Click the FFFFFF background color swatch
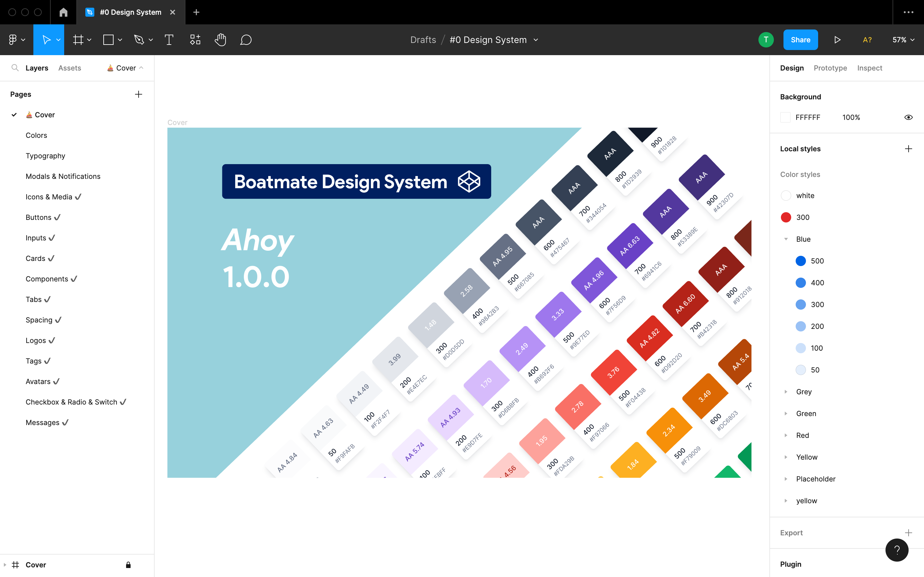Screen dimensions: 924x577 click(785, 118)
